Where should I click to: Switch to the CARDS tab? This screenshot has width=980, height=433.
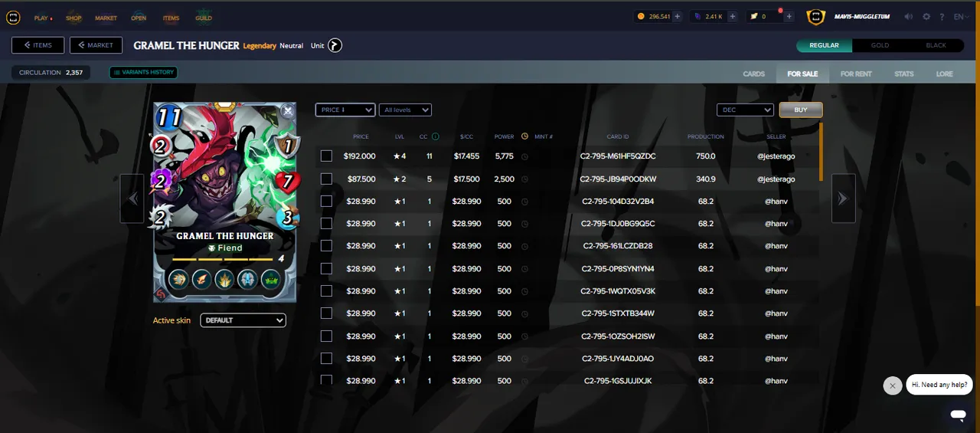[x=754, y=74]
